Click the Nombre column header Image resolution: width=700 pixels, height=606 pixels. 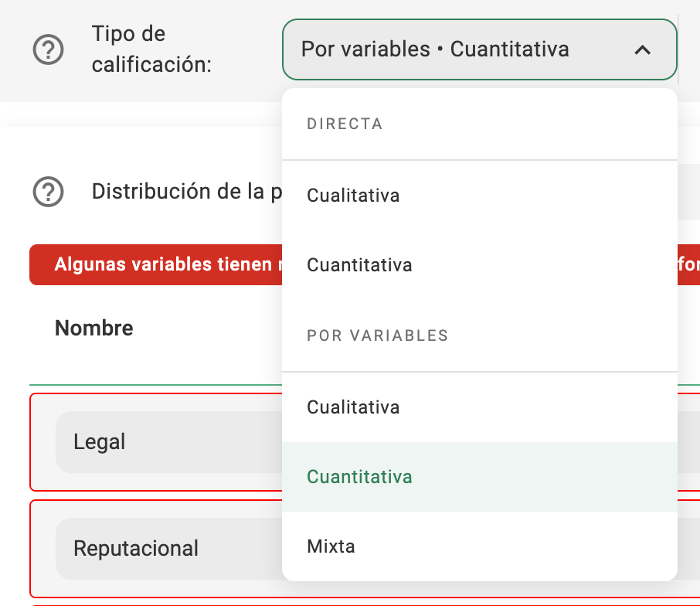pyautogui.click(x=94, y=329)
